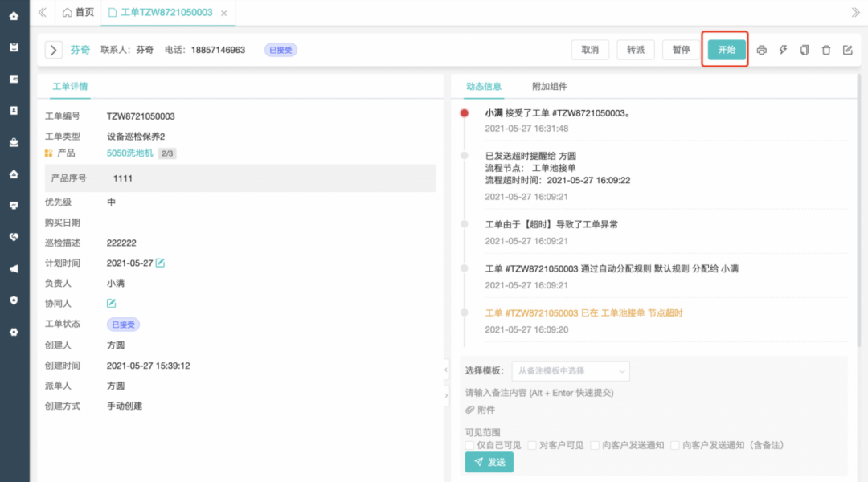The image size is (868, 482).
Task: Switch to the 附加组件 tab
Action: pos(548,86)
